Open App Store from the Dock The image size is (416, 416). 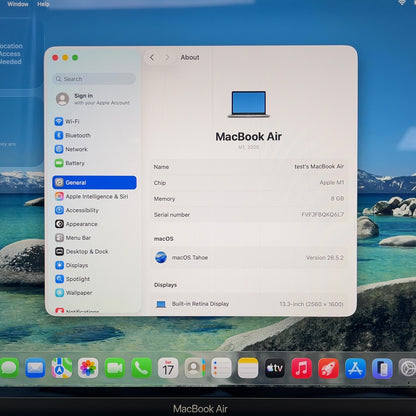click(355, 368)
